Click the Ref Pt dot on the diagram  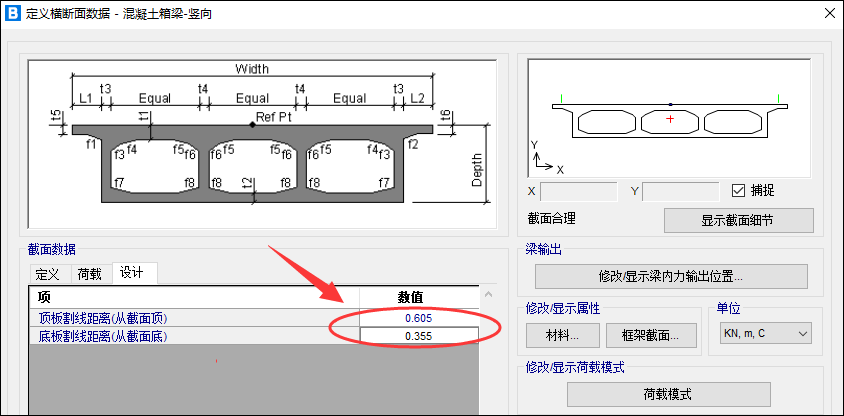252,124
